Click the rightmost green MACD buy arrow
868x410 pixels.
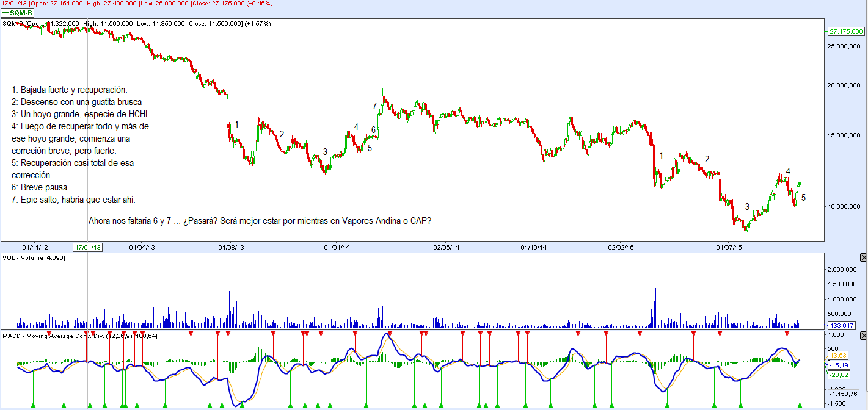click(800, 405)
